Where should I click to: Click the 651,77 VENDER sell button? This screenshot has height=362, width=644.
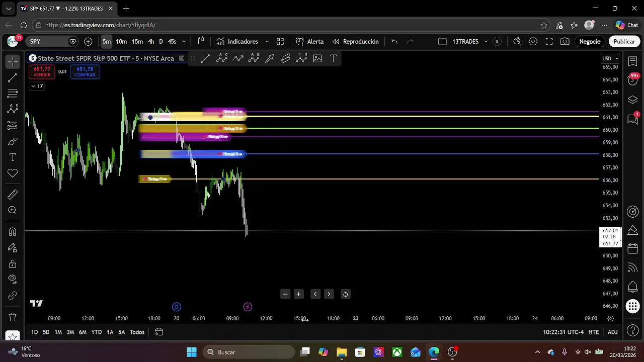(42, 72)
